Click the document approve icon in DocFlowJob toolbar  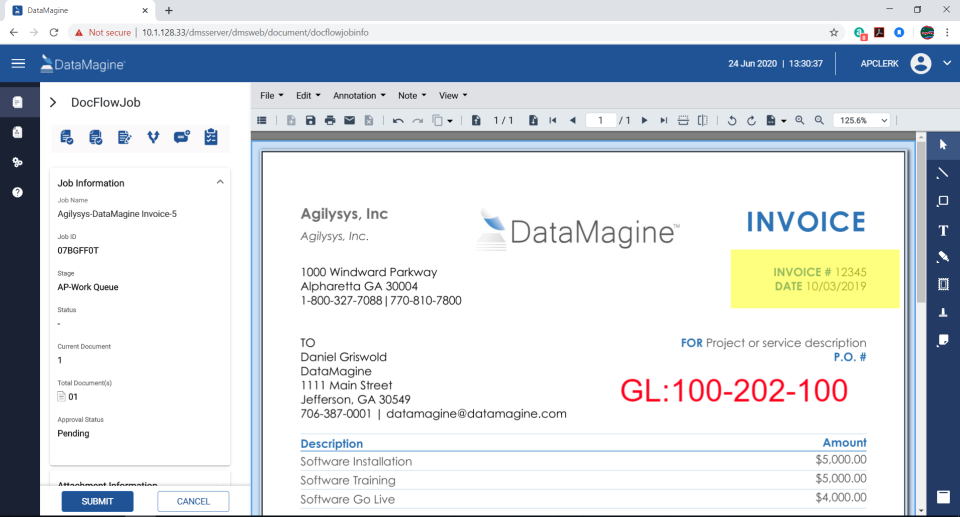[x=67, y=137]
